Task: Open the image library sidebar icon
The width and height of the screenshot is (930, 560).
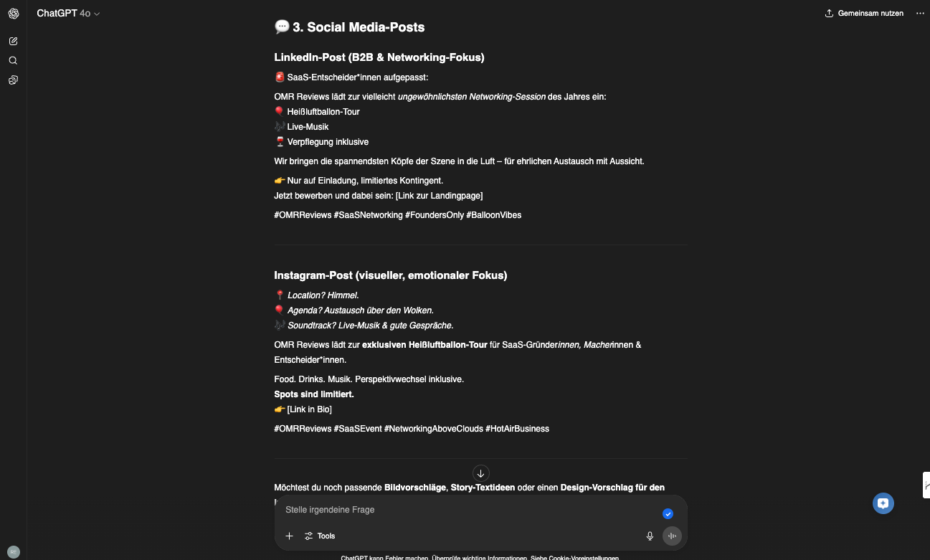Action: tap(13, 80)
